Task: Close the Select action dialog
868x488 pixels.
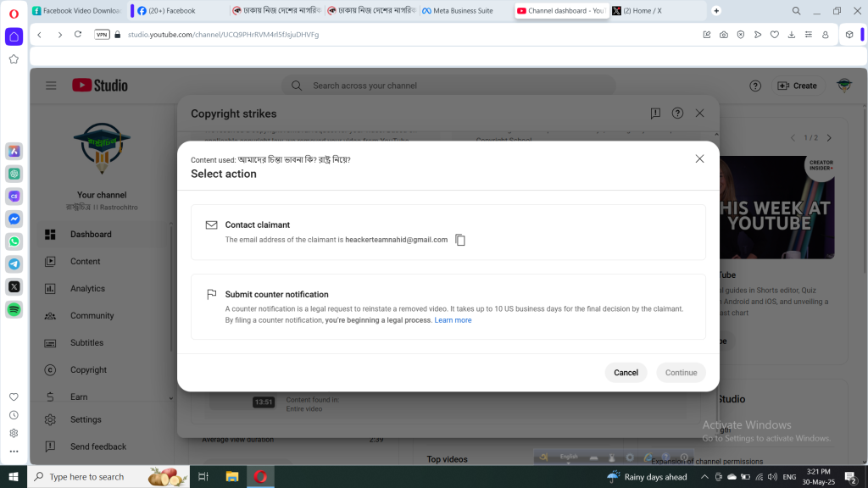Action: [699, 158]
